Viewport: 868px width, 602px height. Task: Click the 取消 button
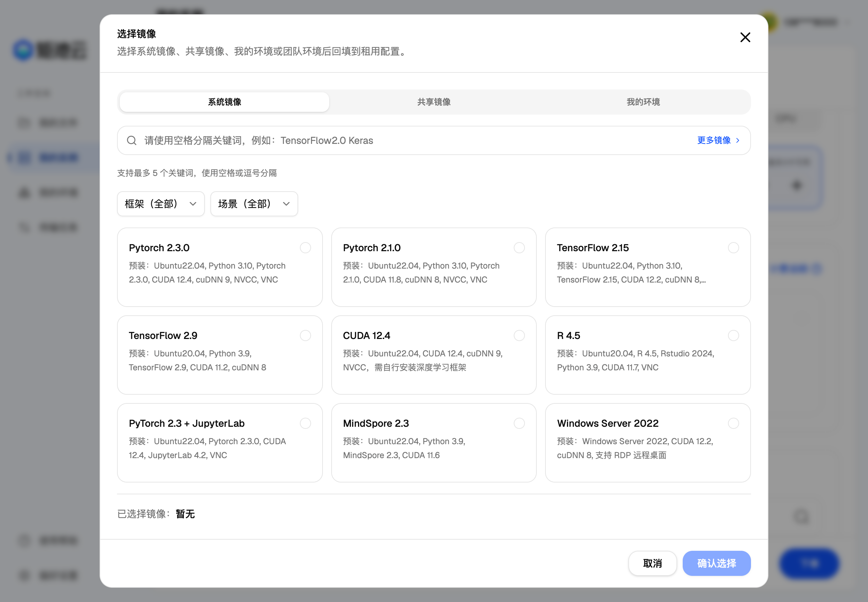pyautogui.click(x=652, y=563)
